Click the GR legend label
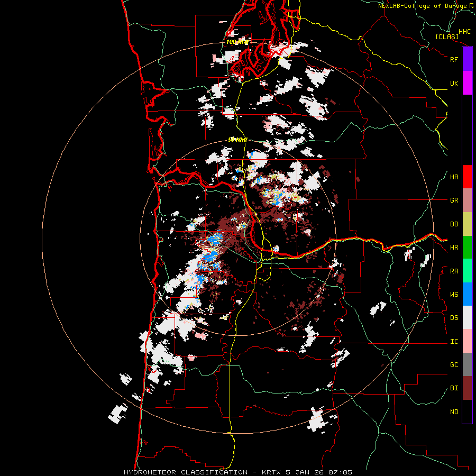The height and width of the screenshot is (476, 476). click(454, 200)
